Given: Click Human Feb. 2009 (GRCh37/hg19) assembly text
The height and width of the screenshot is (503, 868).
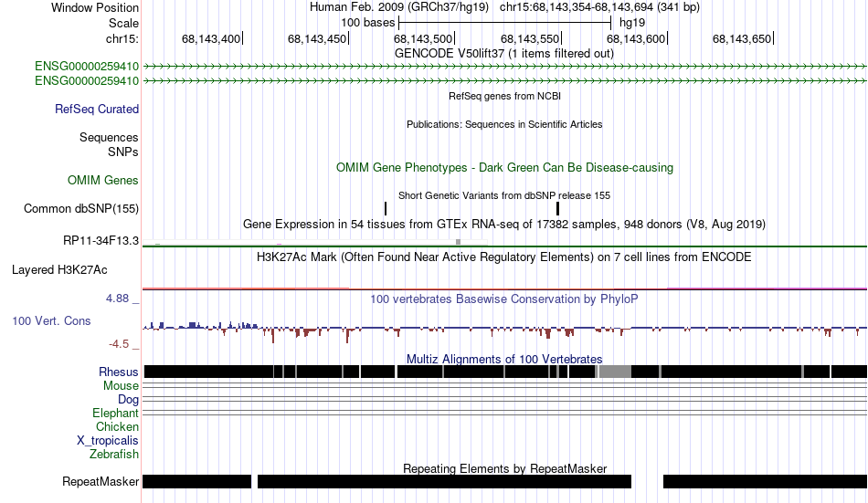Looking at the screenshot, I should point(399,7).
